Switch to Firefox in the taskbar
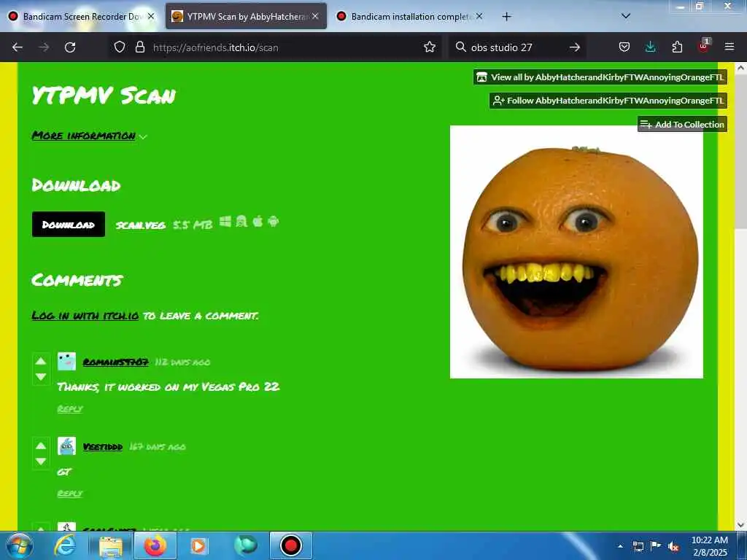 pos(155,545)
